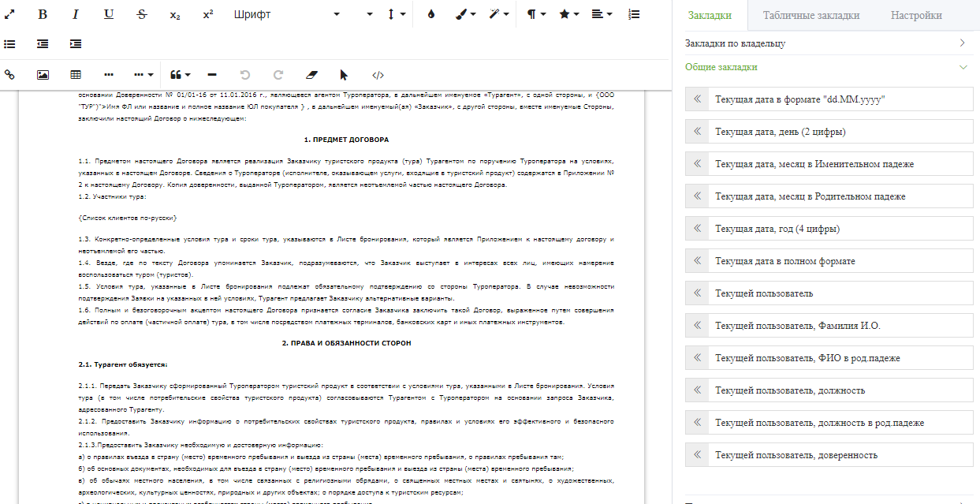This screenshot has width=980, height=504.
Task: Click the ordered list icon
Action: click(635, 15)
